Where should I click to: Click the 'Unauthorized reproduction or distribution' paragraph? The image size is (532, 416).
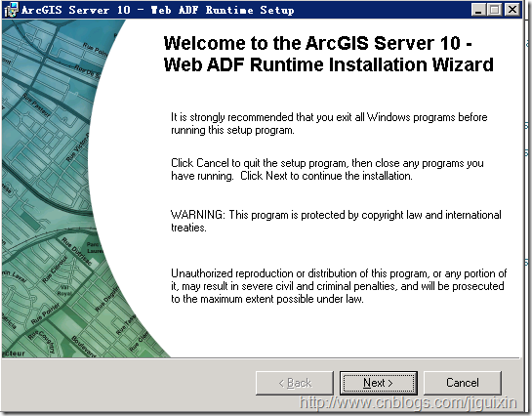click(x=339, y=286)
